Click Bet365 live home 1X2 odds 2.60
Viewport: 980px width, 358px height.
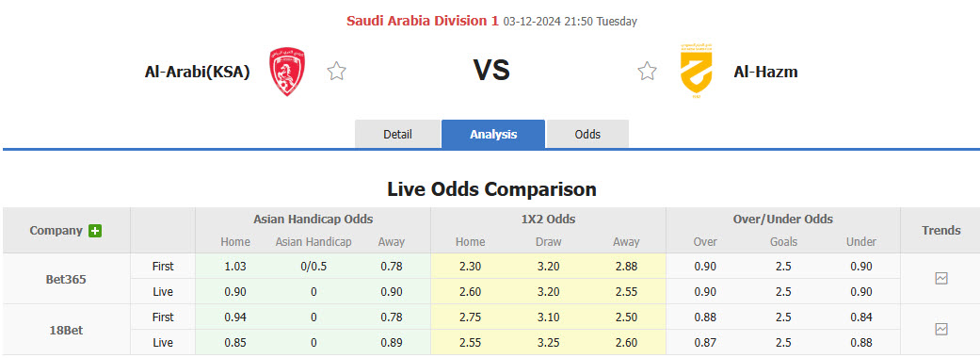(470, 292)
